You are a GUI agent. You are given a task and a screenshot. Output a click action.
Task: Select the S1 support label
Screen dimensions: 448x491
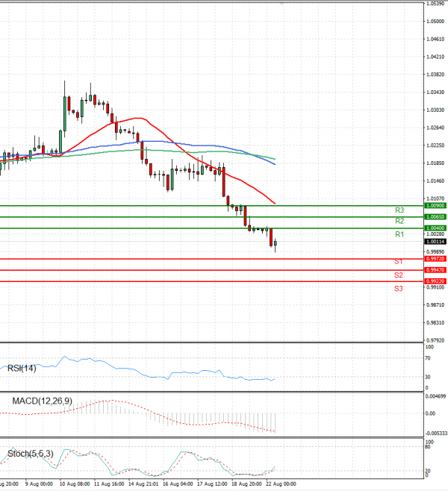click(399, 261)
